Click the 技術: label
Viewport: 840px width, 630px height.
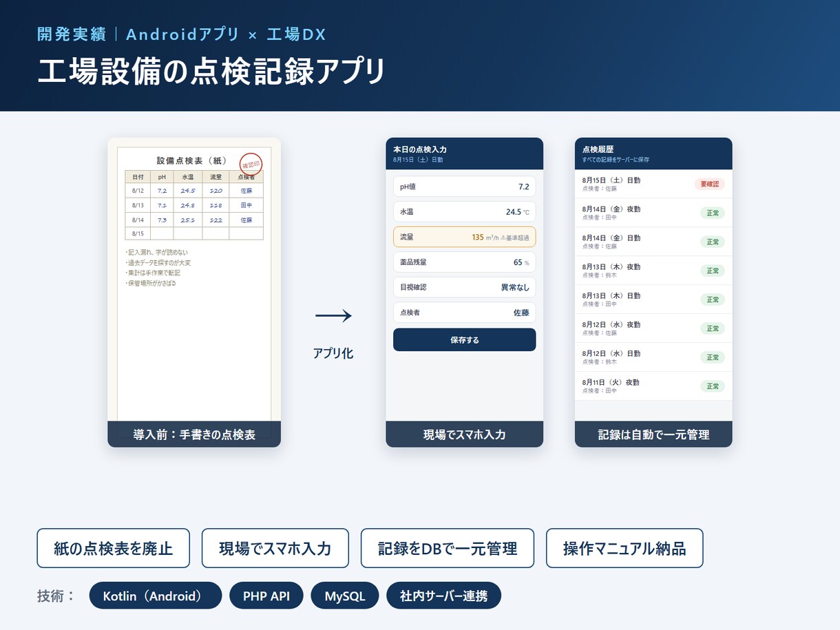[x=56, y=596]
